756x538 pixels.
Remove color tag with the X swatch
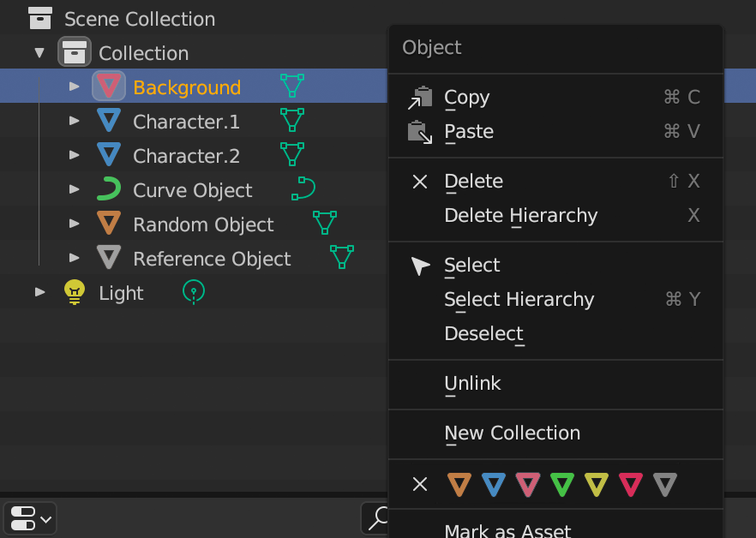coord(420,484)
